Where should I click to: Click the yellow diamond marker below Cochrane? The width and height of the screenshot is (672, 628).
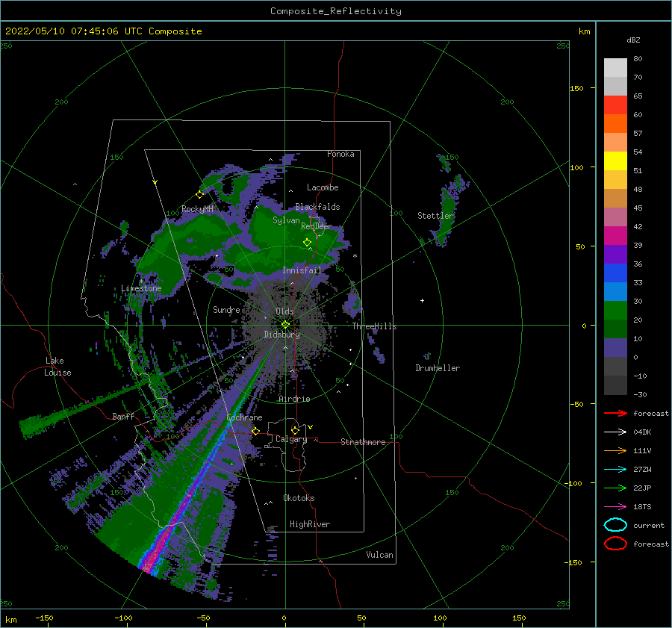coord(255,431)
